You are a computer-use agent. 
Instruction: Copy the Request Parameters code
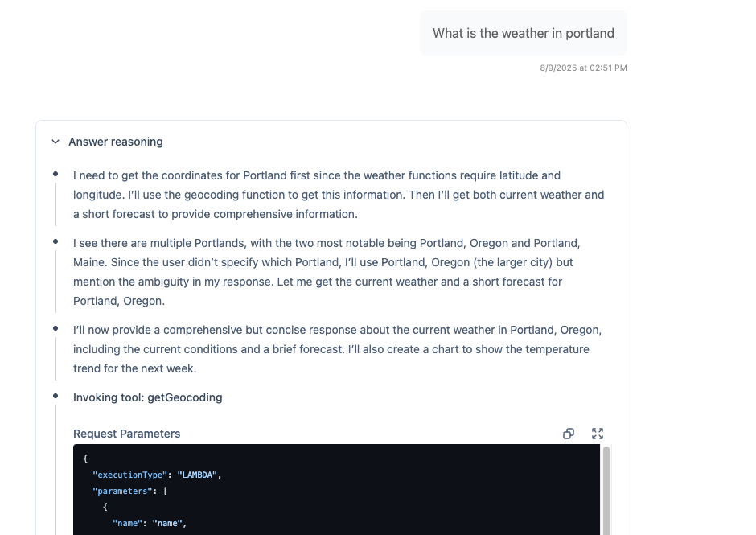coord(569,434)
